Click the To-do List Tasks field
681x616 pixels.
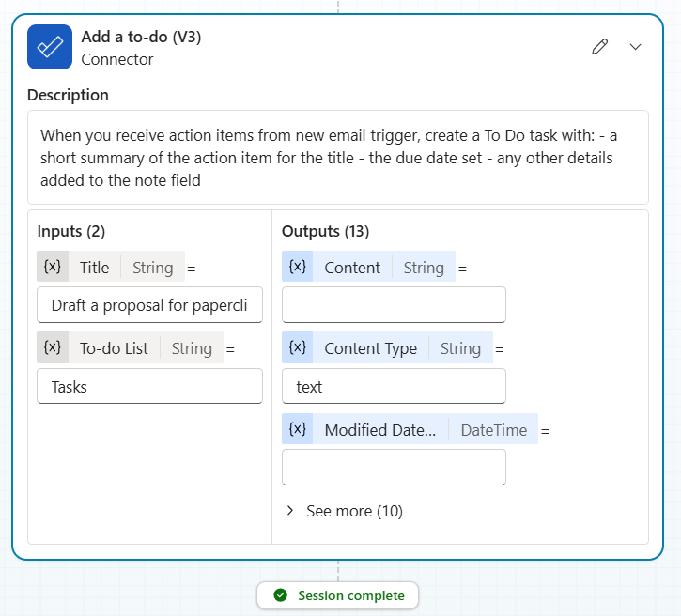click(x=150, y=386)
